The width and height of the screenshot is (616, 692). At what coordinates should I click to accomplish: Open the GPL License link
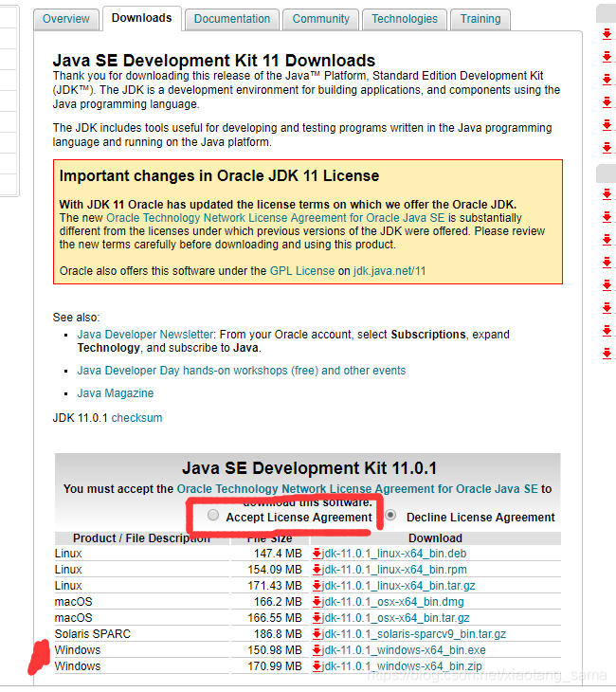[302, 271]
